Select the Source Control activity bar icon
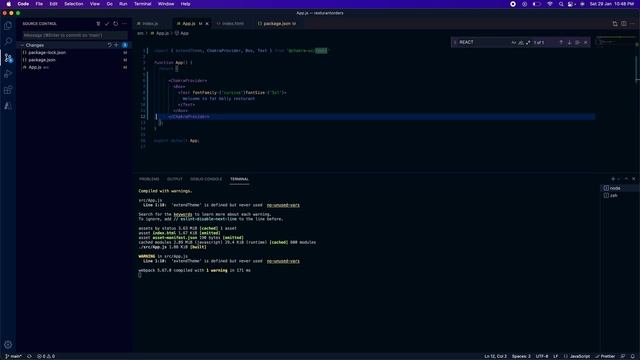This screenshot has height=360, width=640. tap(8, 58)
